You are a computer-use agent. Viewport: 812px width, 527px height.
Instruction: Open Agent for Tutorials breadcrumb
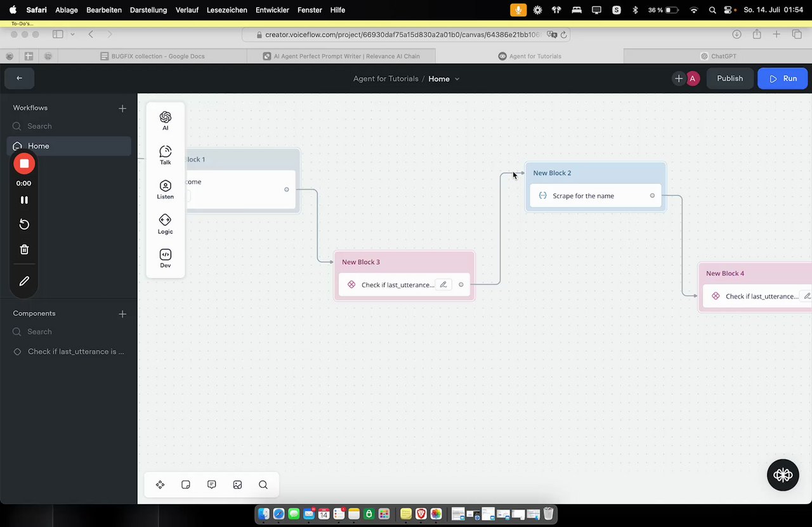click(386, 79)
